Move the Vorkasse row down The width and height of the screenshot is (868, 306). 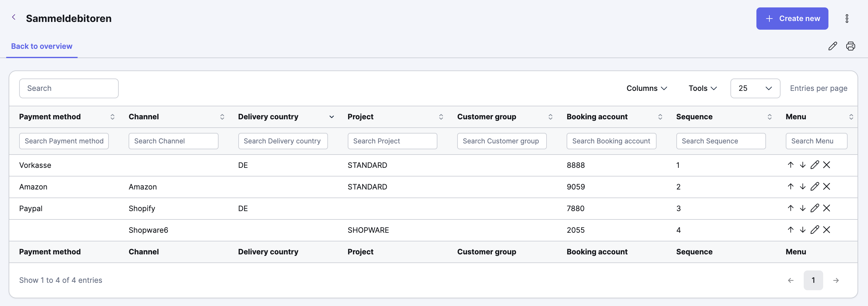point(803,165)
